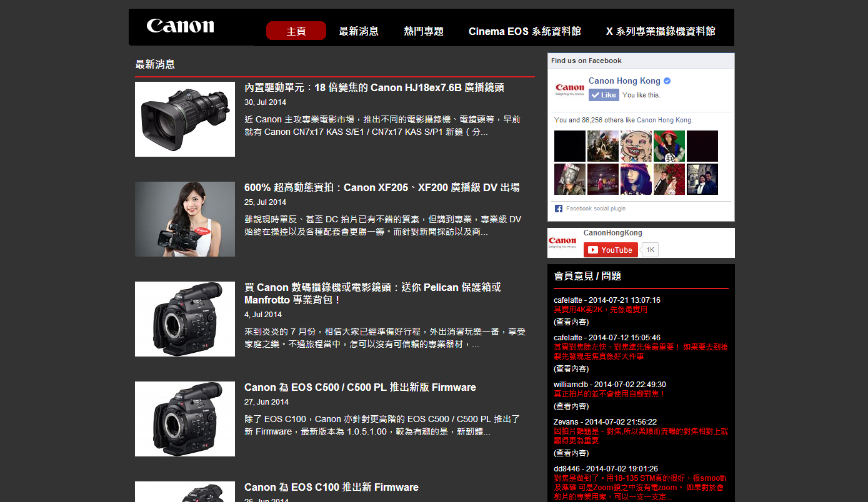Open Facebook social plugin link
The image size is (868, 502).
click(596, 209)
